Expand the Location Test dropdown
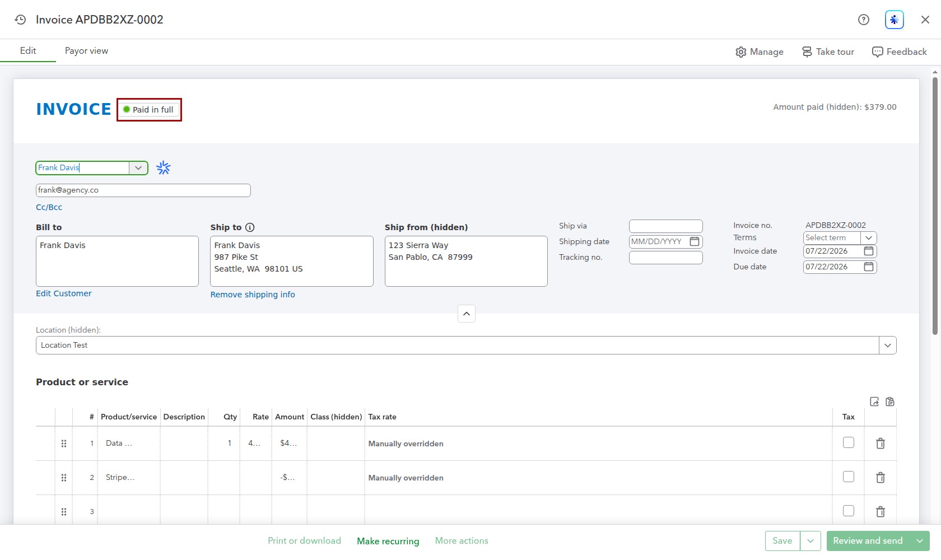The height and width of the screenshot is (560, 941). pos(887,346)
